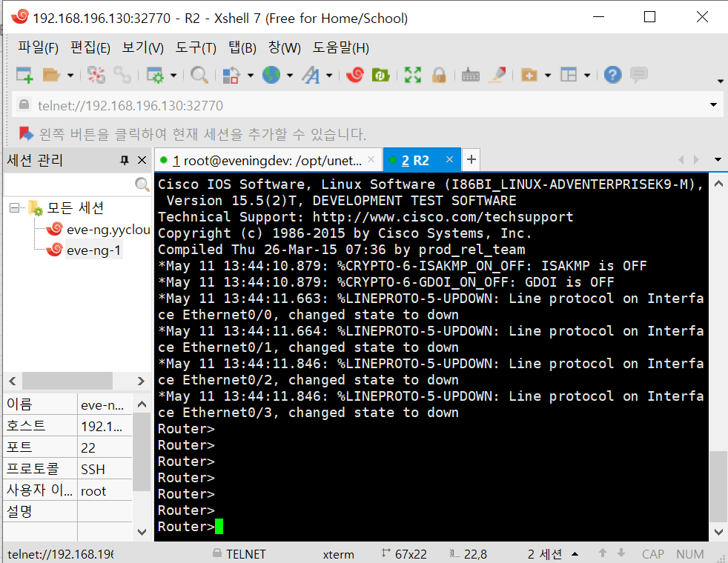Click the terminal scroll up arrow

(718, 184)
